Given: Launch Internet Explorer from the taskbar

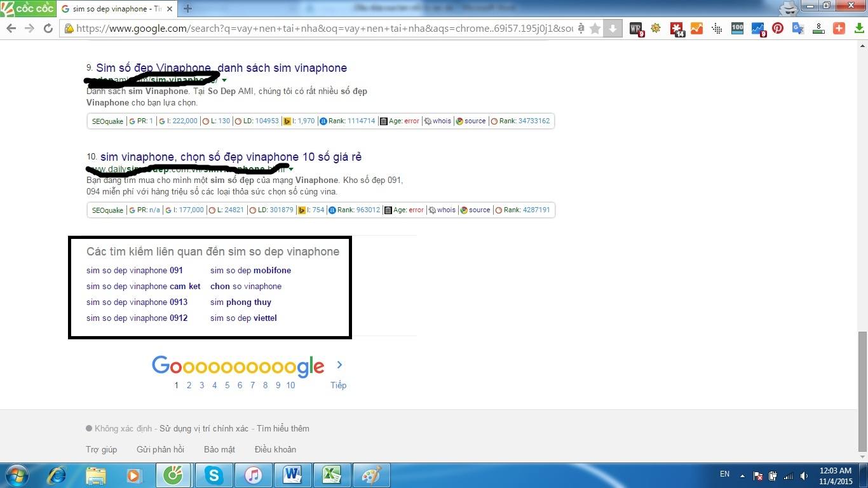Looking at the screenshot, I should tap(57, 475).
